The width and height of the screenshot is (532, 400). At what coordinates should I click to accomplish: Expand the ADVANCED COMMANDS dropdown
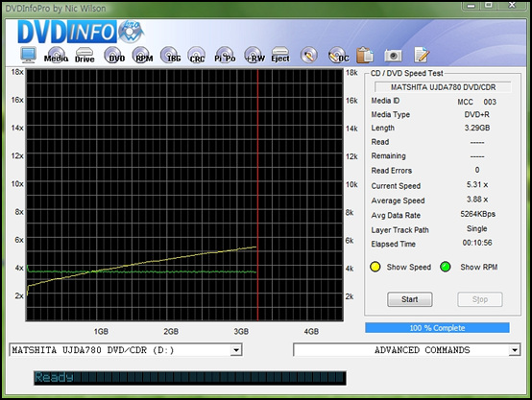click(515, 350)
